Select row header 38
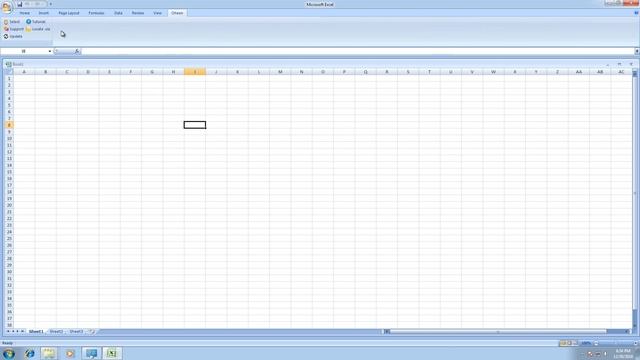Image resolution: width=640 pixels, height=360 pixels. click(x=9, y=325)
